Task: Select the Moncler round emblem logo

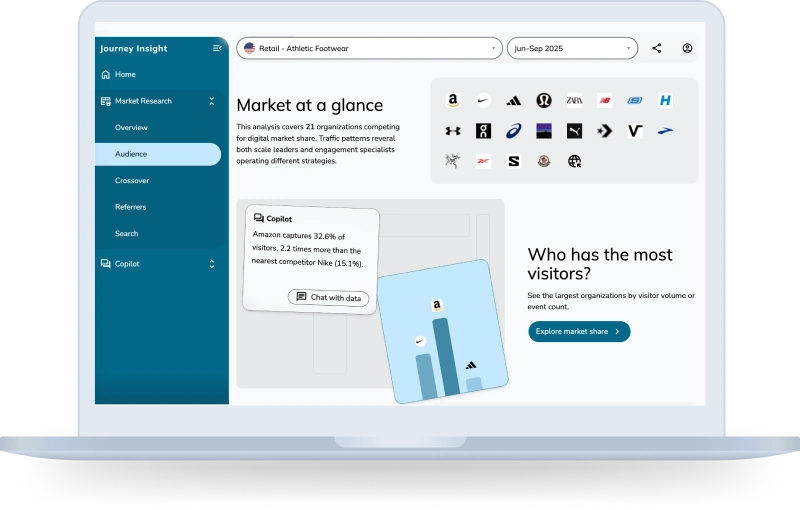Action: [544, 161]
